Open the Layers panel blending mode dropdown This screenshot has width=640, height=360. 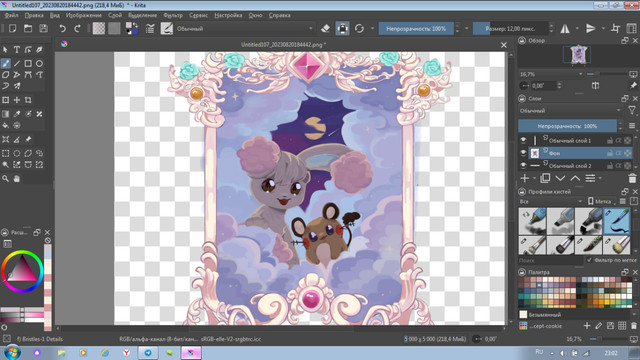(570, 111)
